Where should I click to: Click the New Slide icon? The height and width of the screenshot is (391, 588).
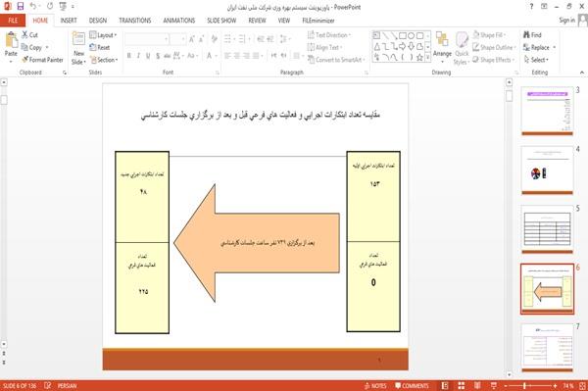[78, 39]
